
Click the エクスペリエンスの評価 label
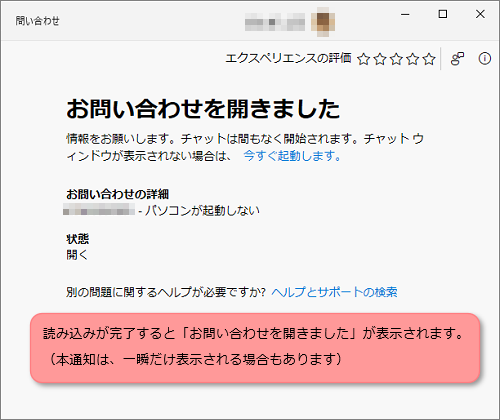pyautogui.click(x=288, y=58)
